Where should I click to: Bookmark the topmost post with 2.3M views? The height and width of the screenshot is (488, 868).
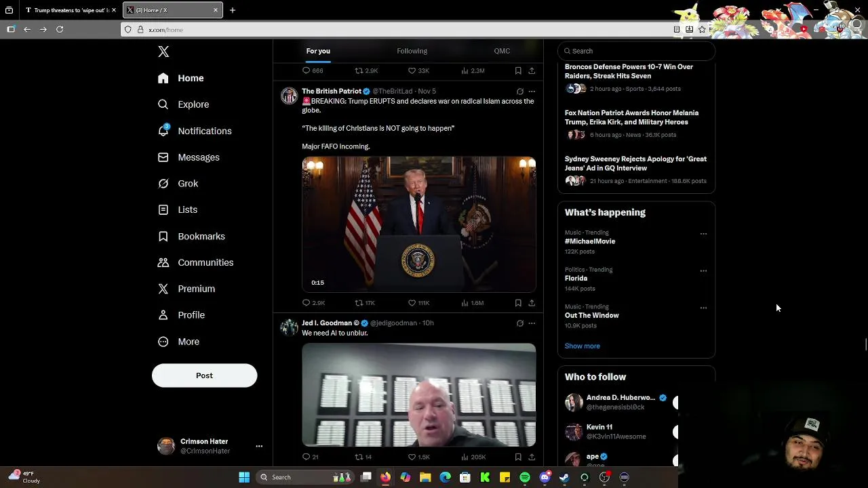pyautogui.click(x=518, y=70)
